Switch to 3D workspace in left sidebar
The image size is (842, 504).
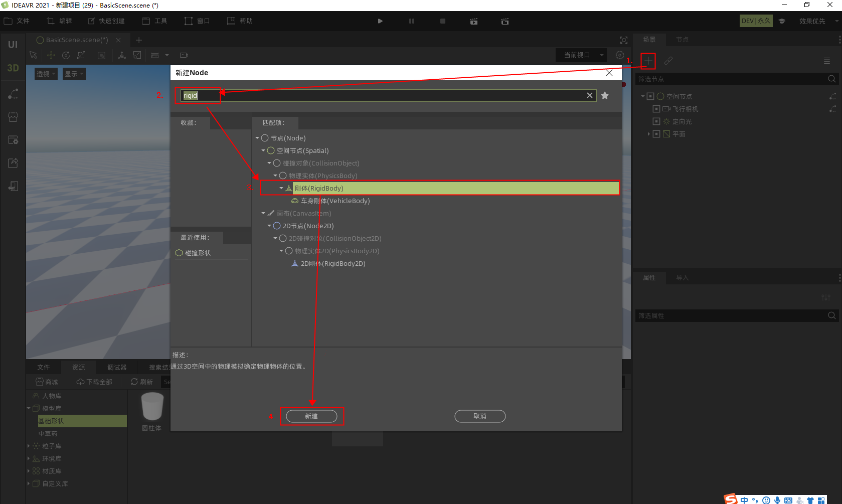(13, 68)
